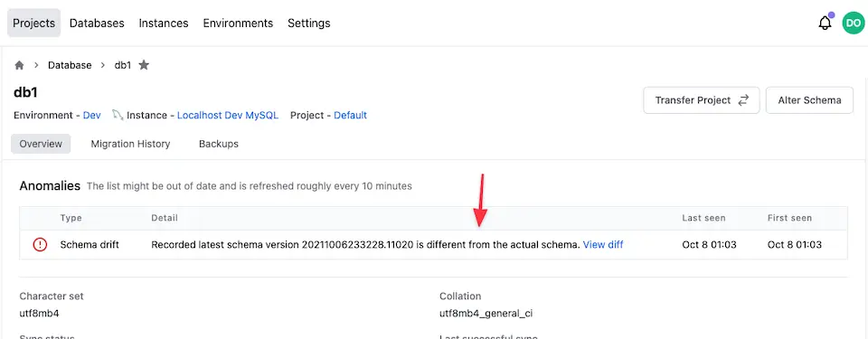Viewport: 868px width, 339px height.
Task: Go to Settings in the navigation bar
Action: pos(309,24)
